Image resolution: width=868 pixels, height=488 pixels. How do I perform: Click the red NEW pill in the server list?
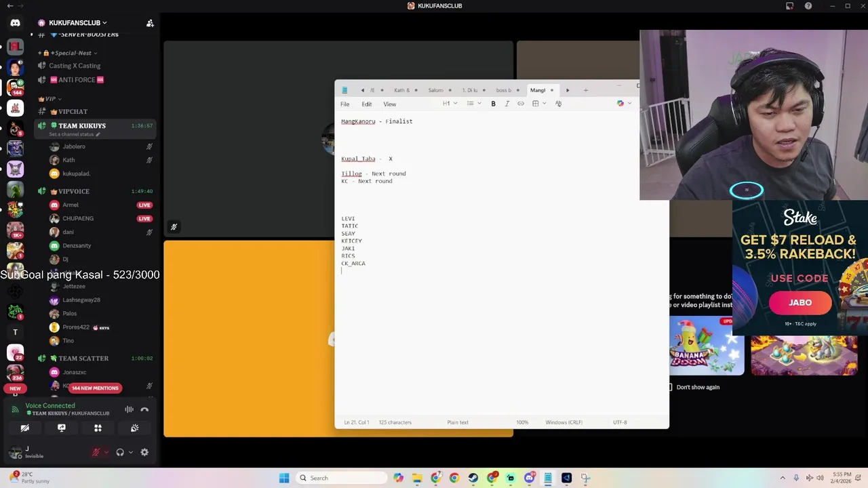(x=15, y=388)
